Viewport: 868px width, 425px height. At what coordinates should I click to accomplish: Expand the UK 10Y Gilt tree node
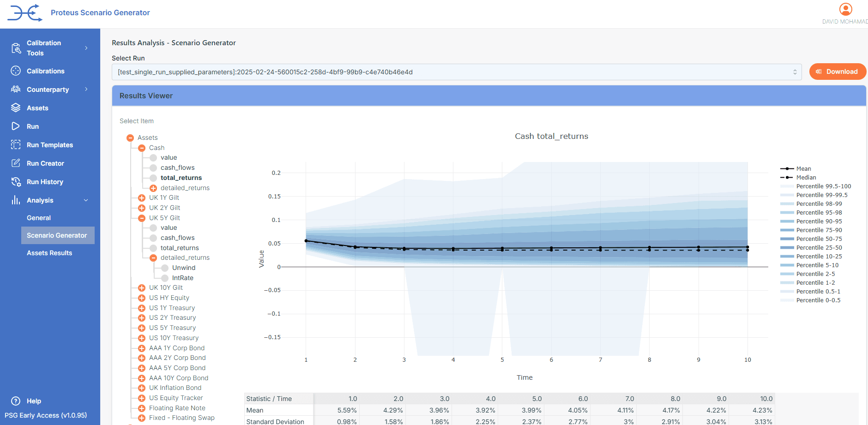pyautogui.click(x=142, y=288)
